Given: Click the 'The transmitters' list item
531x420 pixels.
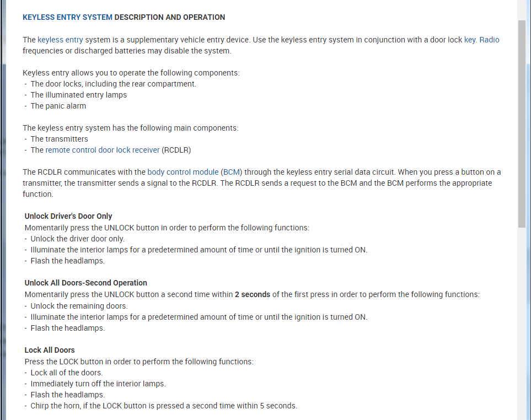Looking at the screenshot, I should click(x=59, y=139).
